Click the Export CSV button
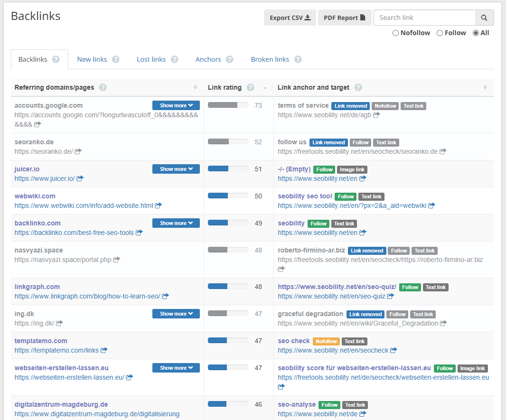Viewport: 506px width, 420px height. 290,18
